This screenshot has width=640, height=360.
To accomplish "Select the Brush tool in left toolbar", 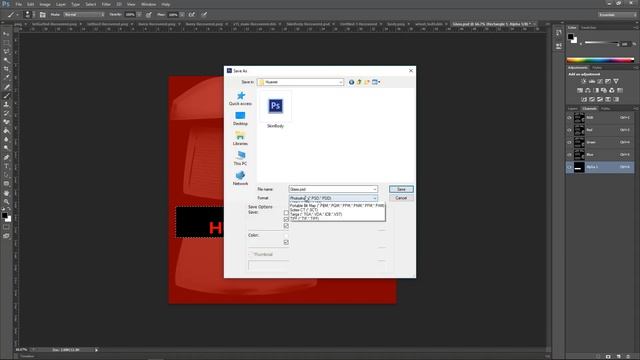I will click(x=6, y=96).
